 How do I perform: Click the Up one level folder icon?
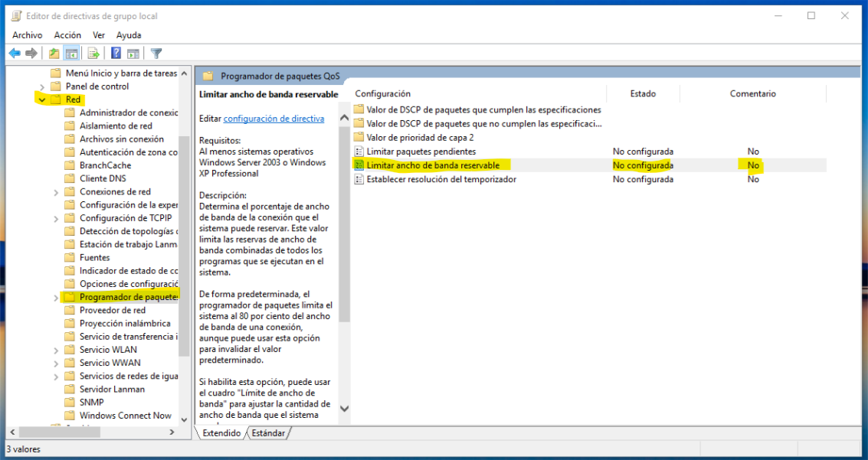[x=54, y=53]
